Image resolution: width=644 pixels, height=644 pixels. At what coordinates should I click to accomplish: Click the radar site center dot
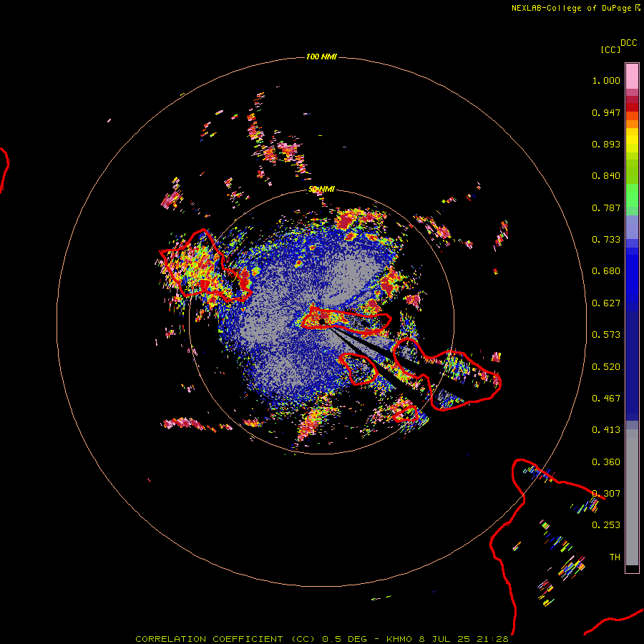click(x=322, y=321)
